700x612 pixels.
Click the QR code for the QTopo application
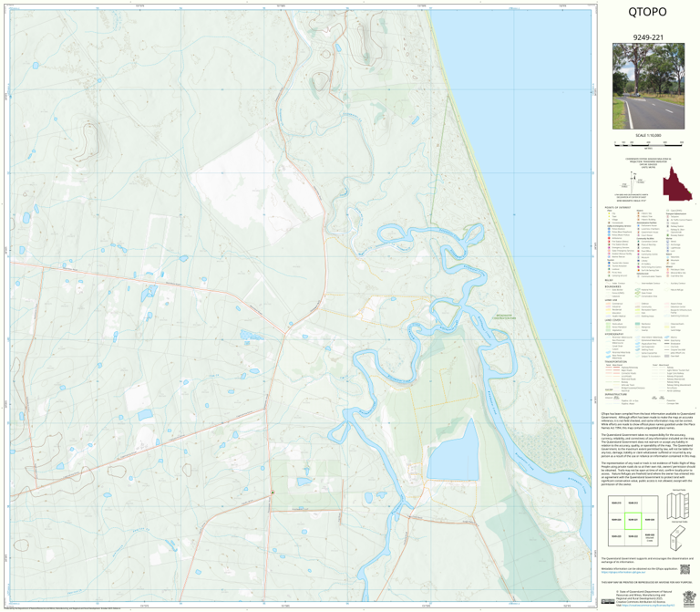point(685,569)
